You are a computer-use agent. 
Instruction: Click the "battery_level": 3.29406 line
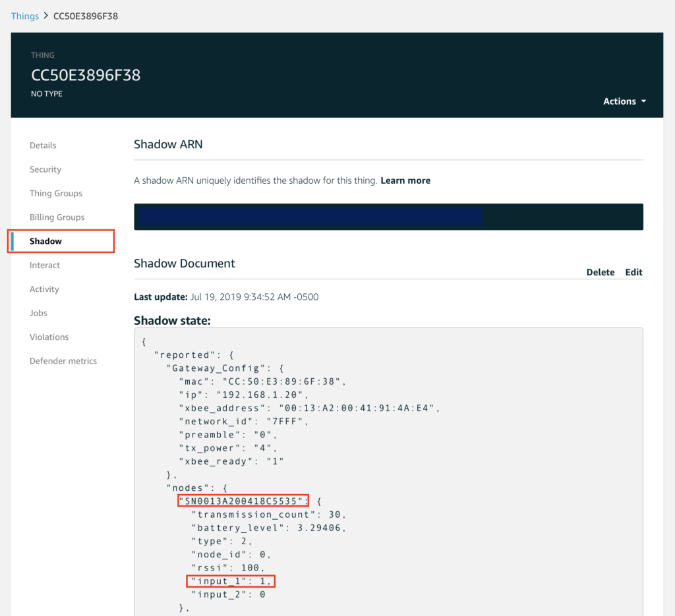click(269, 528)
